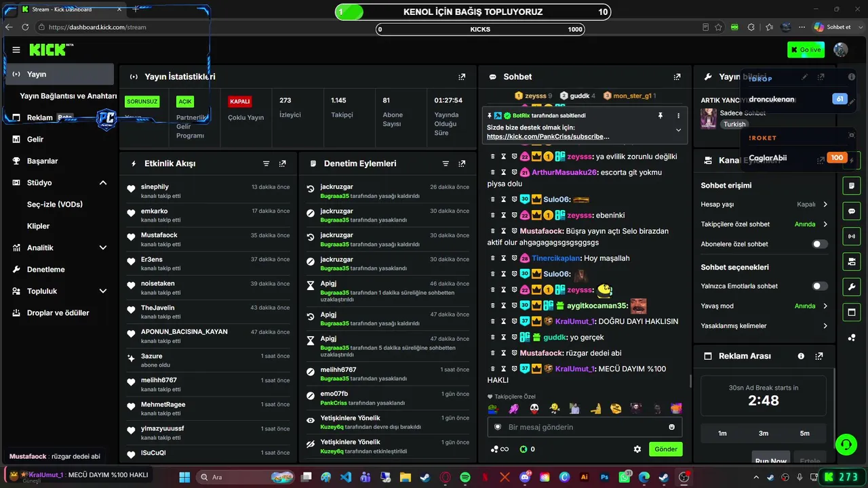Open Takipçilere özel sohbet options

pyautogui.click(x=764, y=224)
